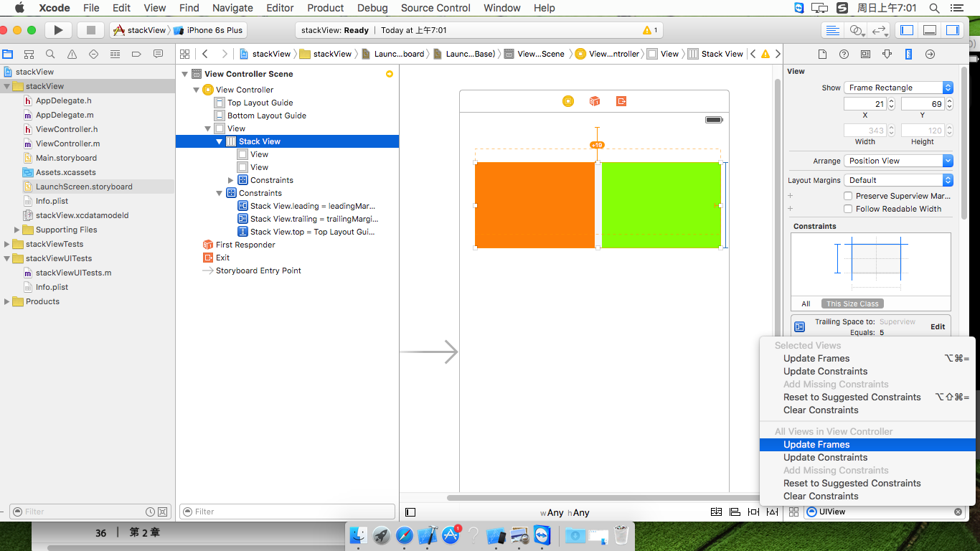Screen dimensions: 980x551
Task: Open Spotlight search in the menu bar
Action: coord(934,8)
